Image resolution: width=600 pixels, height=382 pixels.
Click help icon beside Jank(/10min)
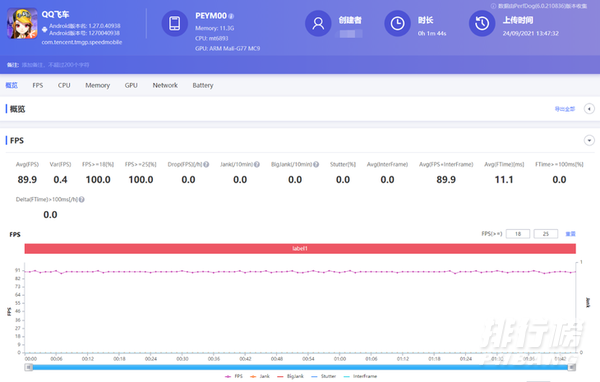[x=257, y=165]
